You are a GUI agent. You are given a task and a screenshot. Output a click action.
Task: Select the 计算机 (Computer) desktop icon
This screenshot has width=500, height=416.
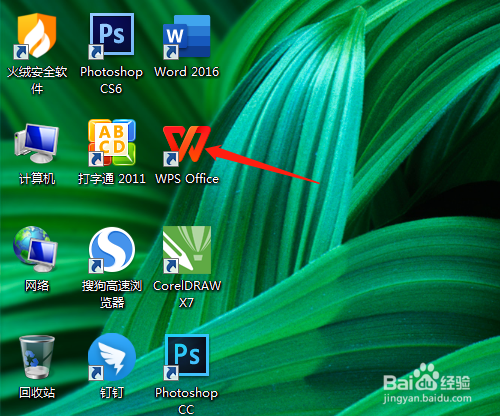pyautogui.click(x=36, y=143)
